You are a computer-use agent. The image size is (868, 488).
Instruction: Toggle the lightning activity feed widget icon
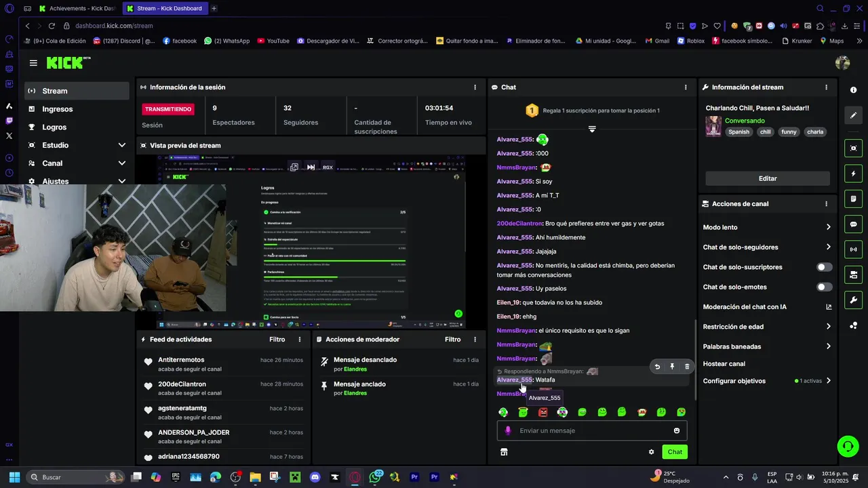(x=853, y=174)
